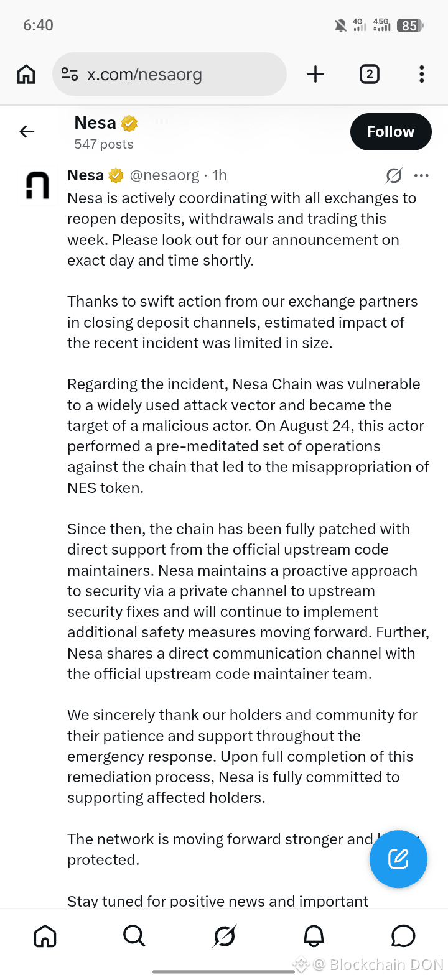Open the browser three-dot overflow menu
448x980 pixels.
[422, 74]
